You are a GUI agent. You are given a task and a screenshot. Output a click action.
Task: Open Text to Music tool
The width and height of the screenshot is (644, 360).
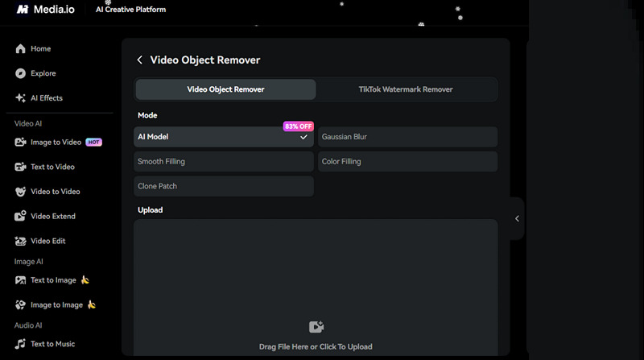pos(52,344)
